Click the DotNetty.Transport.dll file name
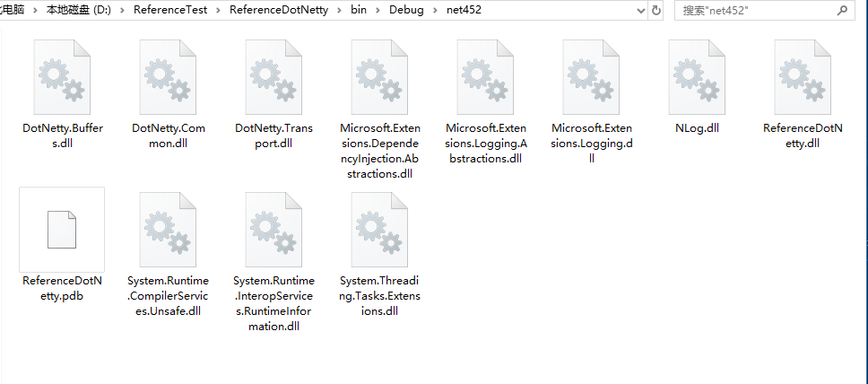Image resolution: width=868 pixels, height=384 pixels. tap(274, 135)
